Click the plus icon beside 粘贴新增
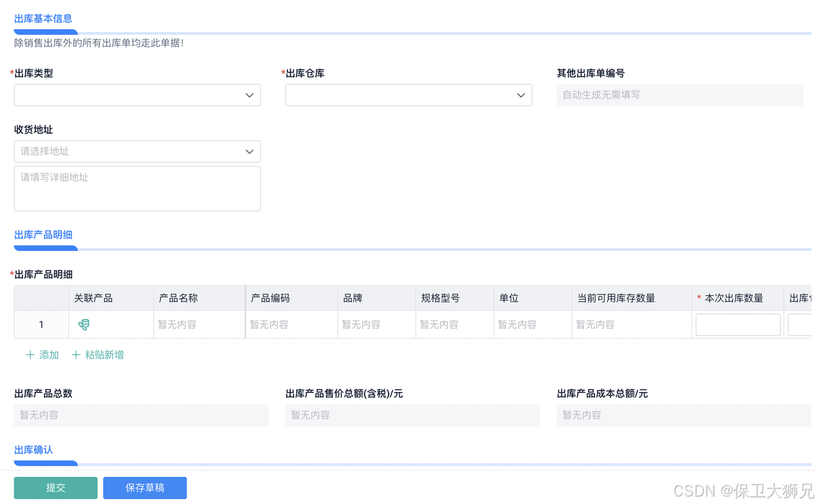 pyautogui.click(x=76, y=355)
